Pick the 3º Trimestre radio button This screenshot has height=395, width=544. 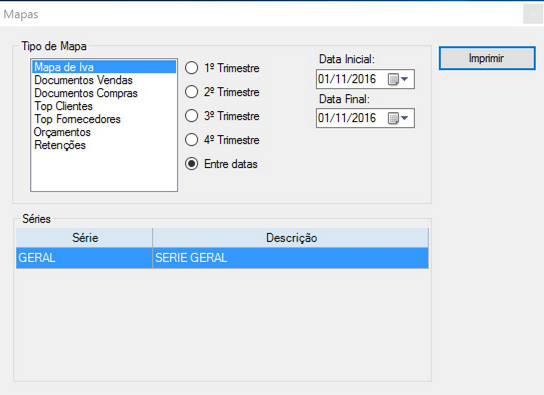[x=192, y=116]
